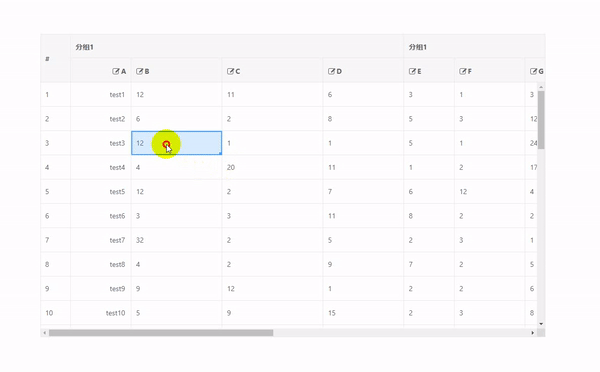Select the cell with 20 in row 4
Image resolution: width=600 pixels, height=372 pixels.
[x=272, y=167]
